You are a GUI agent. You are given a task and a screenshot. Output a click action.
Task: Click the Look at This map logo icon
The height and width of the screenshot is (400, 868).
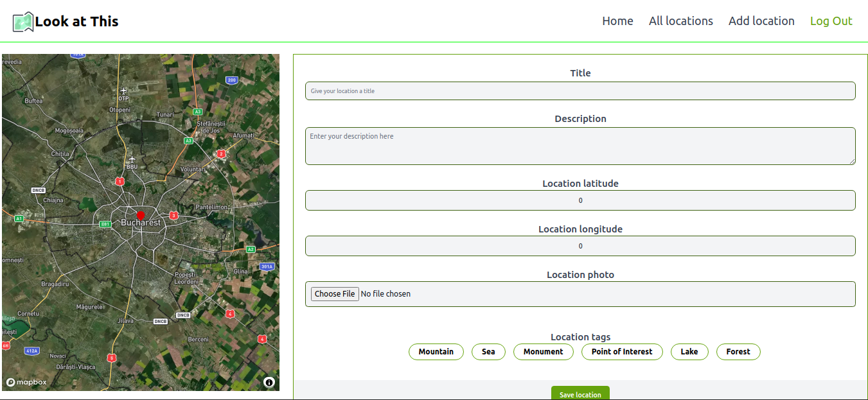click(x=23, y=22)
